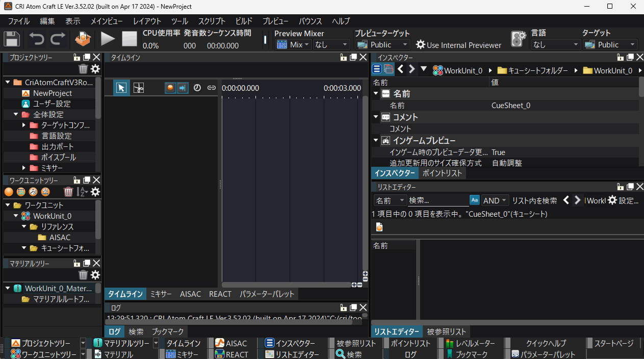Image resolution: width=644 pixels, height=359 pixels.
Task: Stop playback with stop button
Action: click(130, 39)
